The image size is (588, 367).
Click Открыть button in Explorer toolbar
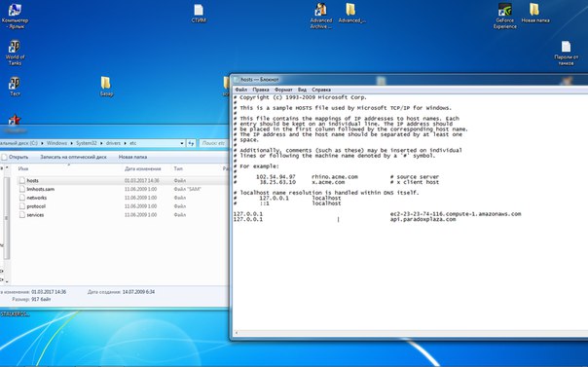[x=15, y=157]
